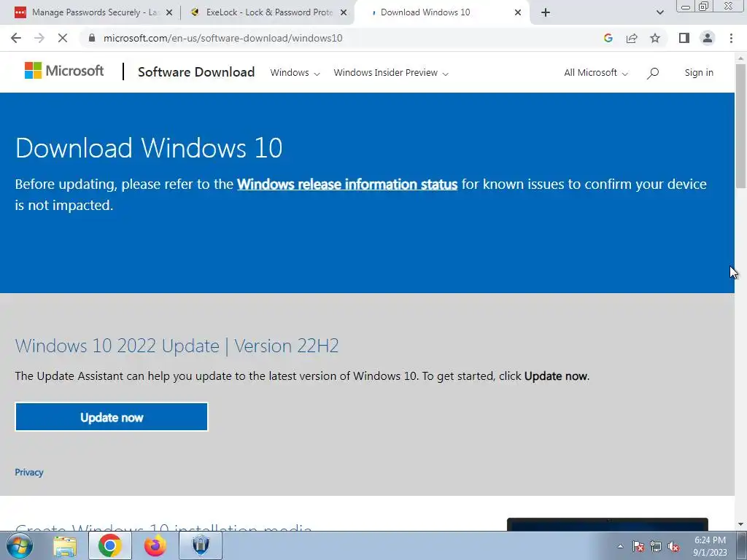Switch to ExeLock Lock & Password tab
747x560 pixels.
tap(268, 12)
